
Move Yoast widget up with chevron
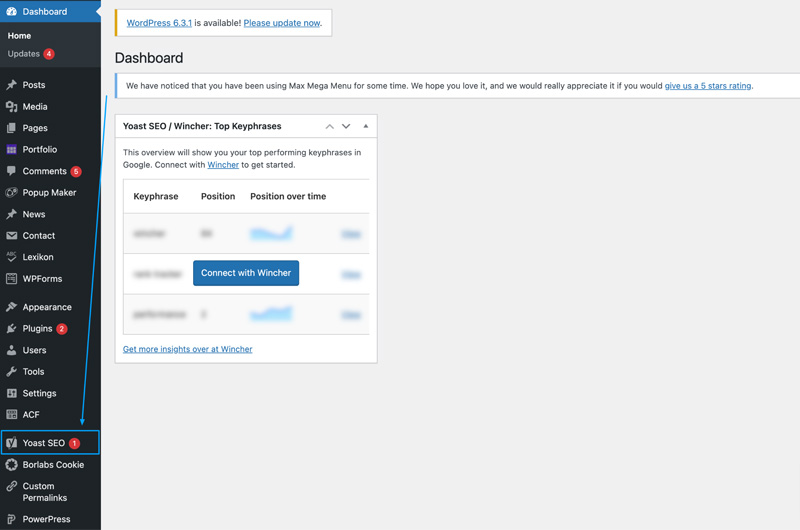pyautogui.click(x=330, y=126)
